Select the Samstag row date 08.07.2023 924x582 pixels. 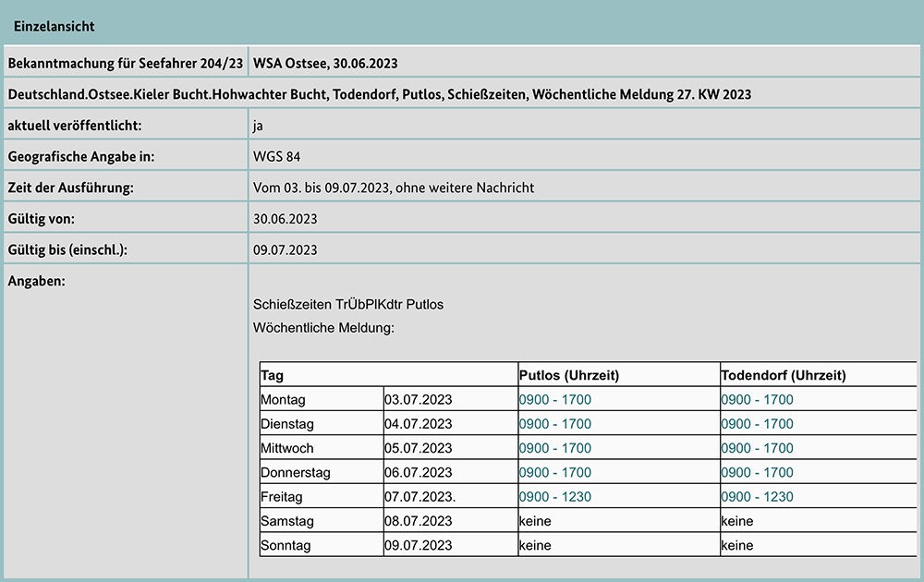point(418,521)
